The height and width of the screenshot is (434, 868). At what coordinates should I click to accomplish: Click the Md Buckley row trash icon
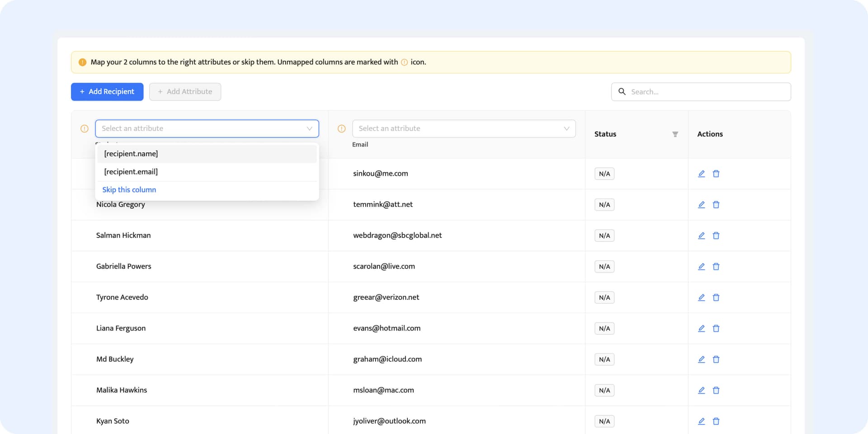pyautogui.click(x=716, y=359)
